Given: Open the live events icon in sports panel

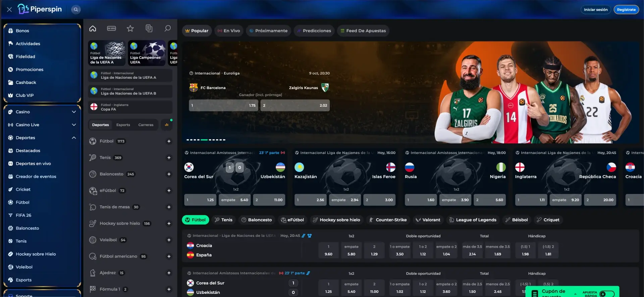Looking at the screenshot, I should tap(111, 29).
